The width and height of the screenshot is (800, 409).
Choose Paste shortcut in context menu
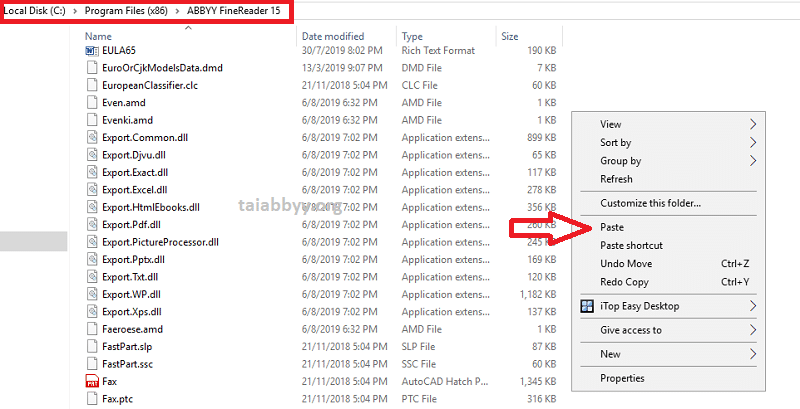pos(631,245)
